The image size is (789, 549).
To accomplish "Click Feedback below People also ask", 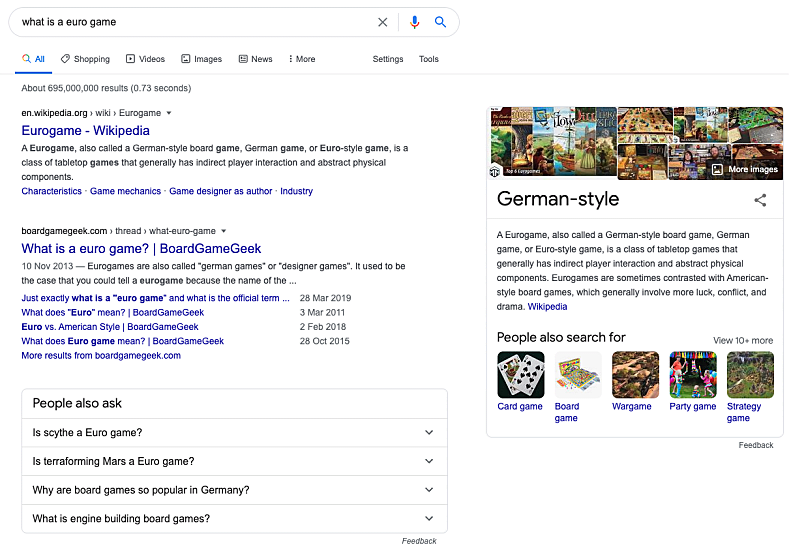I will pyautogui.click(x=419, y=541).
